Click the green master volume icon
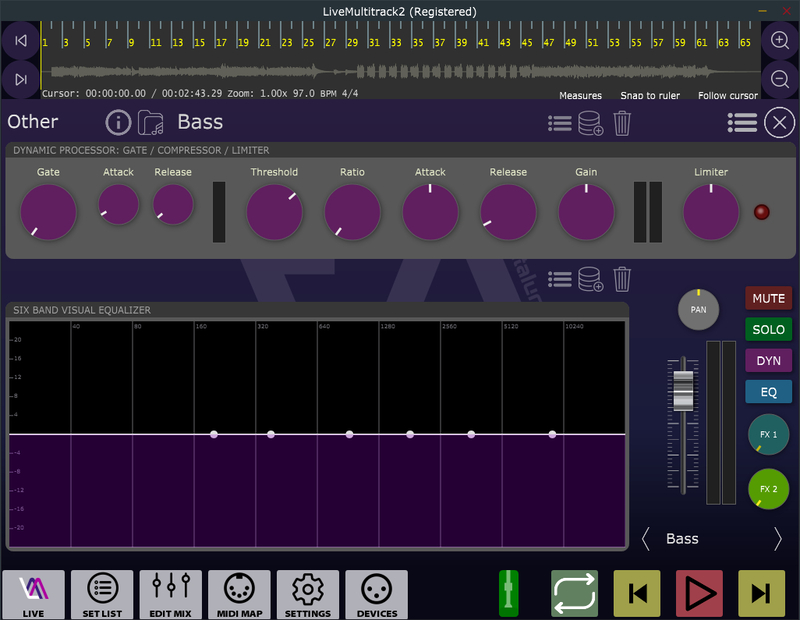Screen dimensions: 800x620 point(508,593)
